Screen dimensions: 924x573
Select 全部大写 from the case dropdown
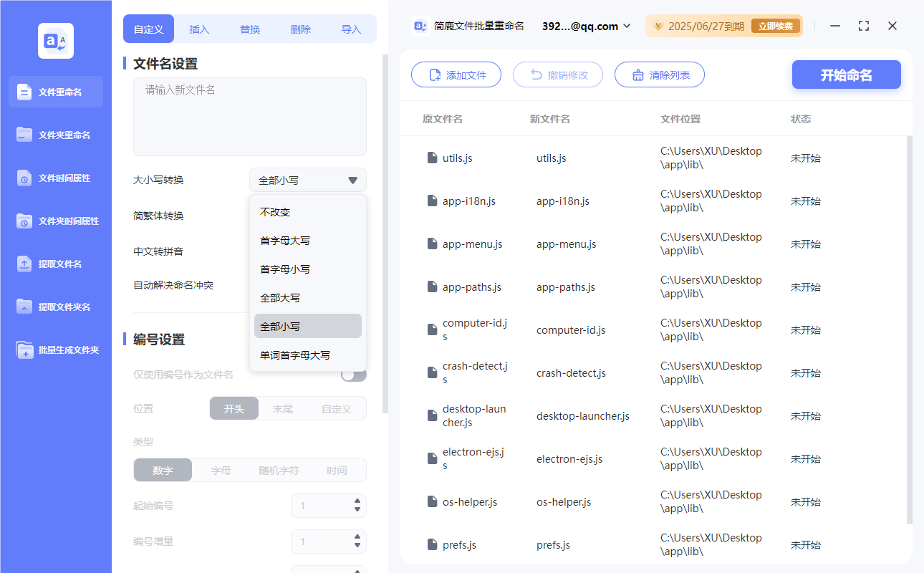(282, 297)
